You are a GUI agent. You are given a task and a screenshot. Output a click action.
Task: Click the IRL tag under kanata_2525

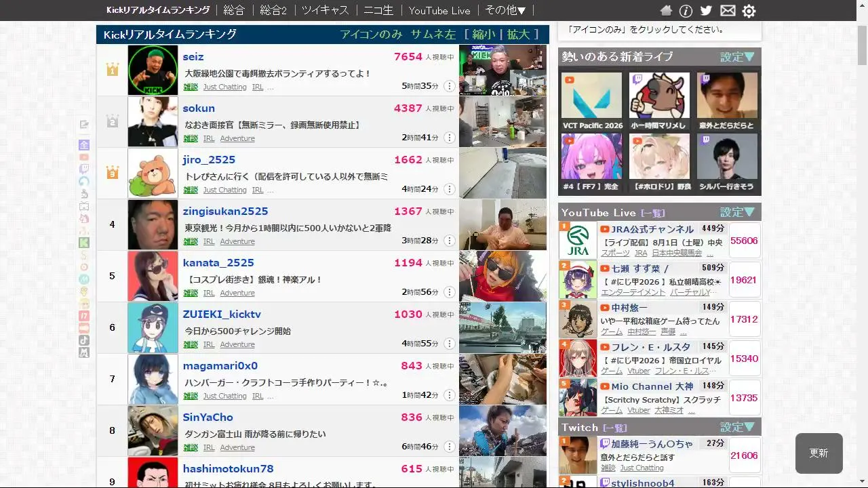tap(209, 293)
